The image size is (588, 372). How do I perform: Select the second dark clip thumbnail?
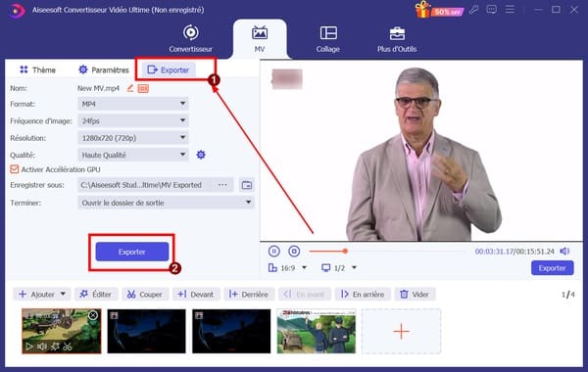[146, 331]
